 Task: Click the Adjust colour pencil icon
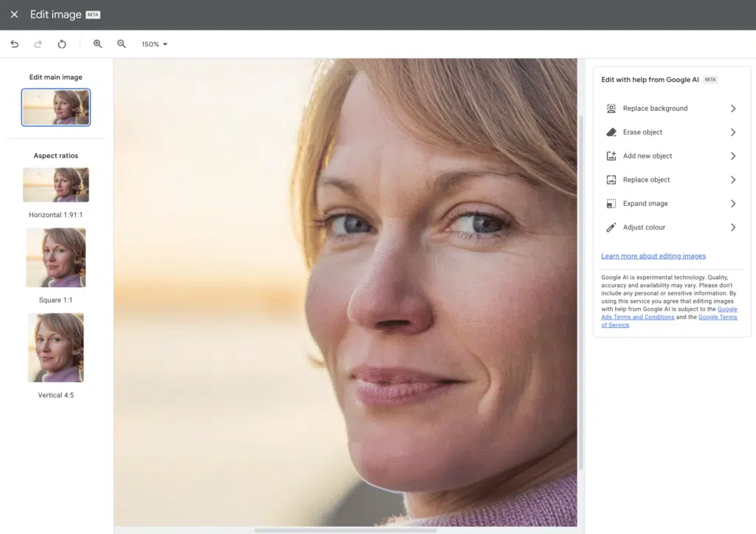[x=611, y=227]
